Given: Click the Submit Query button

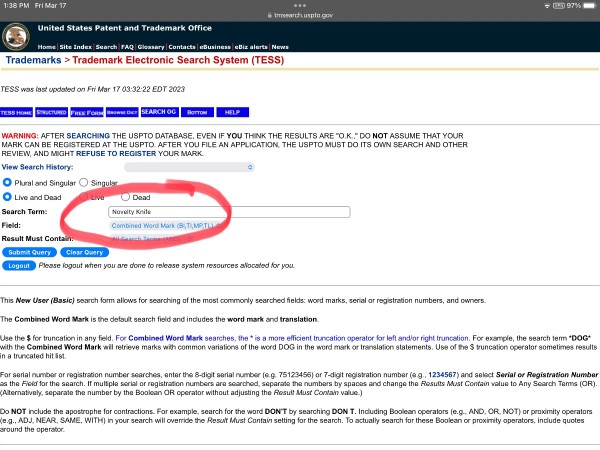Looking at the screenshot, I should click(29, 253).
